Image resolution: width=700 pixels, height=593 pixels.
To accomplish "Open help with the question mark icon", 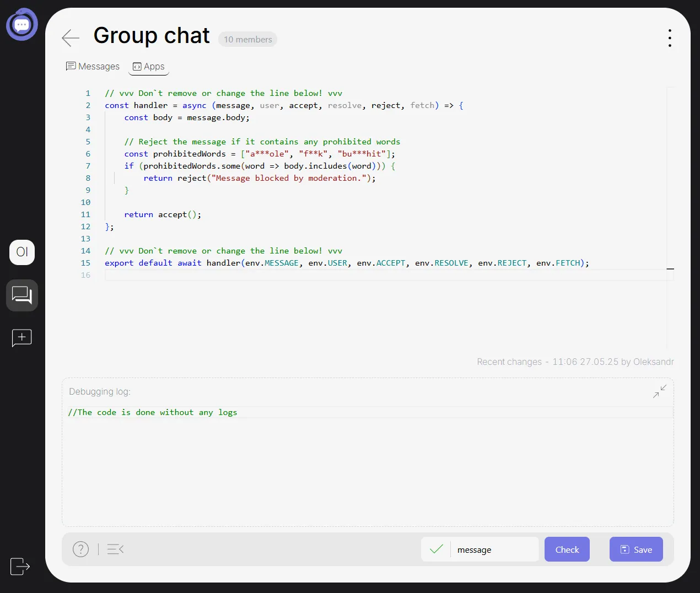I will click(x=80, y=549).
